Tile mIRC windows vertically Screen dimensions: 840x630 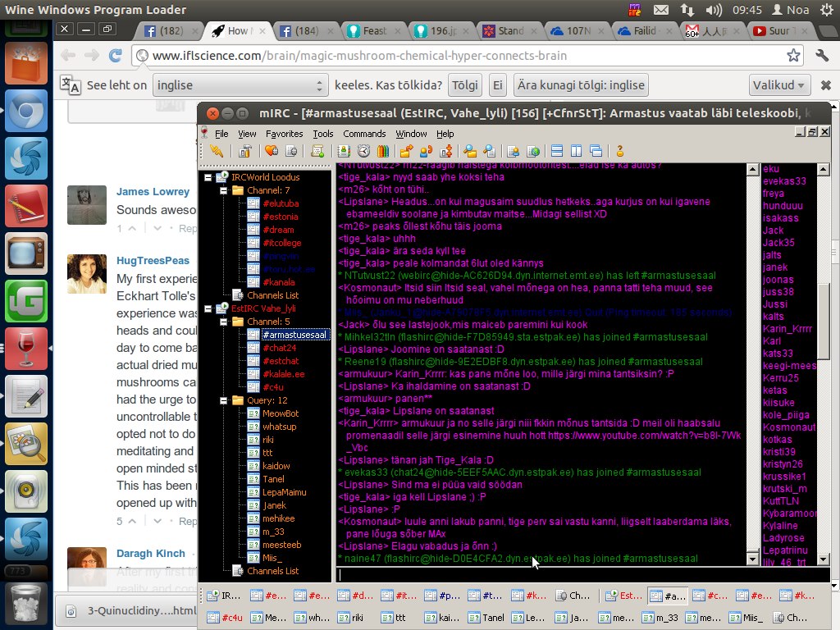577,151
